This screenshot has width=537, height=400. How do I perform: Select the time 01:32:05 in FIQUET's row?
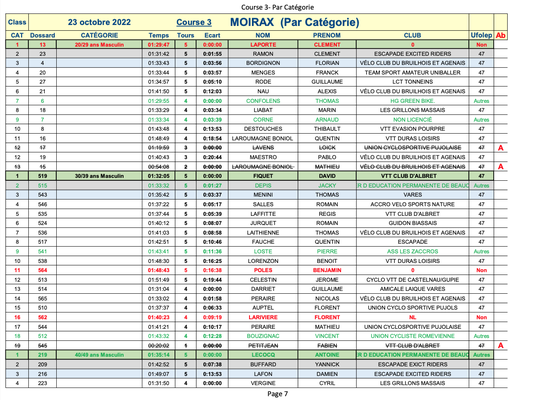coord(159,176)
